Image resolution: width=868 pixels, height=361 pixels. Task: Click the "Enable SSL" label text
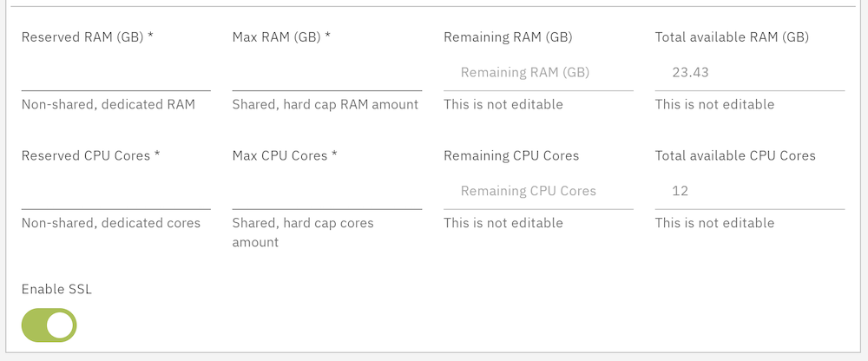56,290
